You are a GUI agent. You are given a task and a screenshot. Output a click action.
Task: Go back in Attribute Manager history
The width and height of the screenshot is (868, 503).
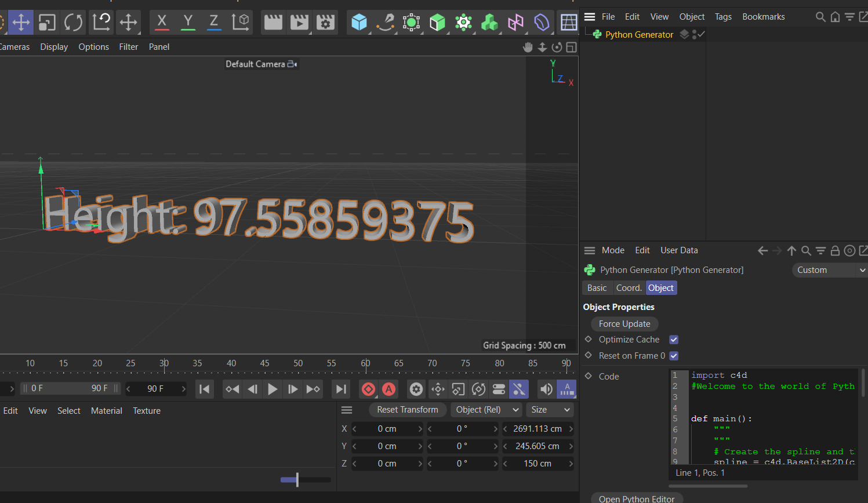pos(762,251)
